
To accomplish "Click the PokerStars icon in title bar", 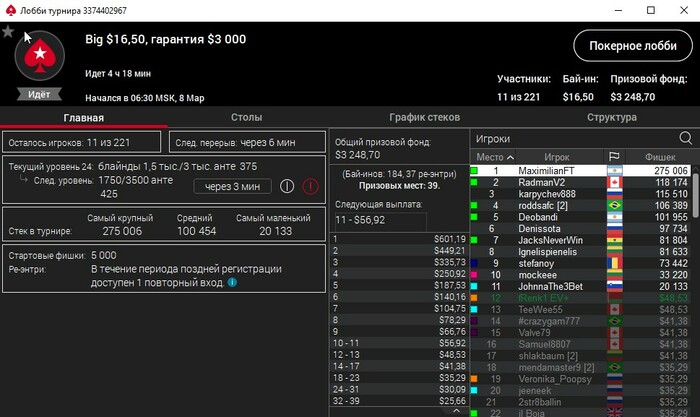I will point(10,10).
